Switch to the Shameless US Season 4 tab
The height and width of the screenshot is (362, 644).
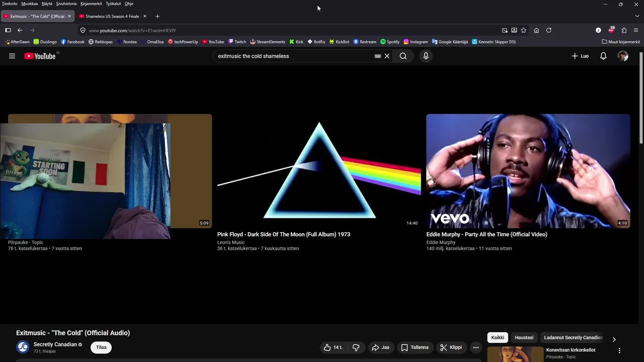112,16
